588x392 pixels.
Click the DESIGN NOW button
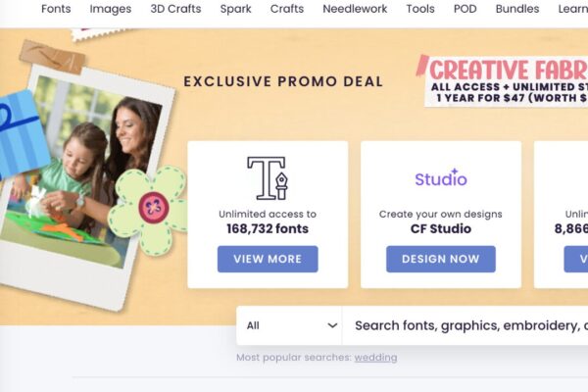point(441,259)
